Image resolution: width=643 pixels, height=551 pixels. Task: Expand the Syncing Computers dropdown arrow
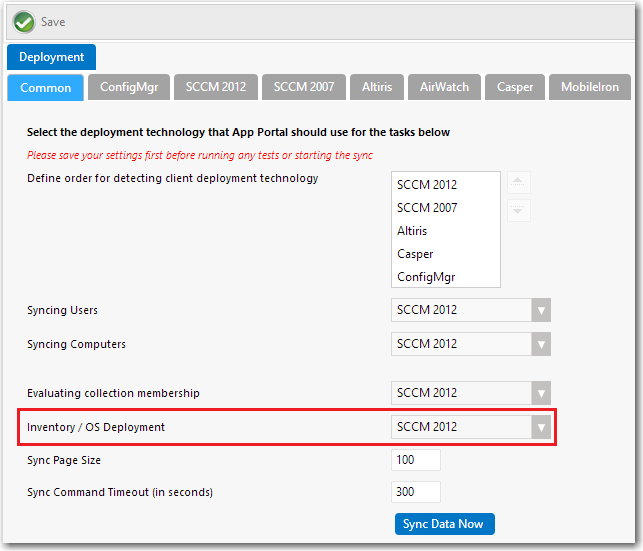point(541,344)
